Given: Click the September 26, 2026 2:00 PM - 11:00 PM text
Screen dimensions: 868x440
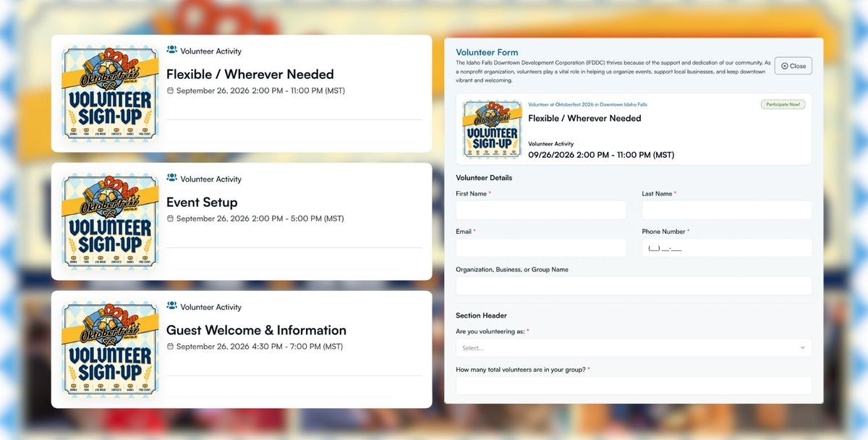Looking at the screenshot, I should pyautogui.click(x=260, y=90).
